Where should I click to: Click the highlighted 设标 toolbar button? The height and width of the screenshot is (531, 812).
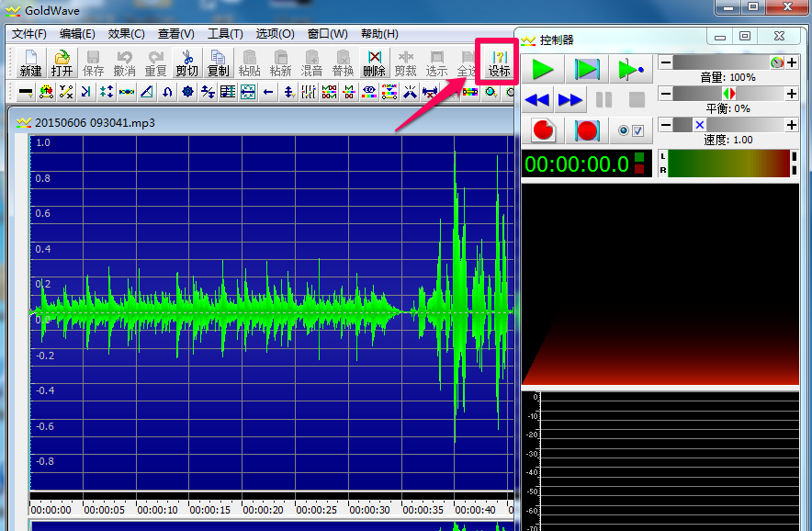(499, 63)
